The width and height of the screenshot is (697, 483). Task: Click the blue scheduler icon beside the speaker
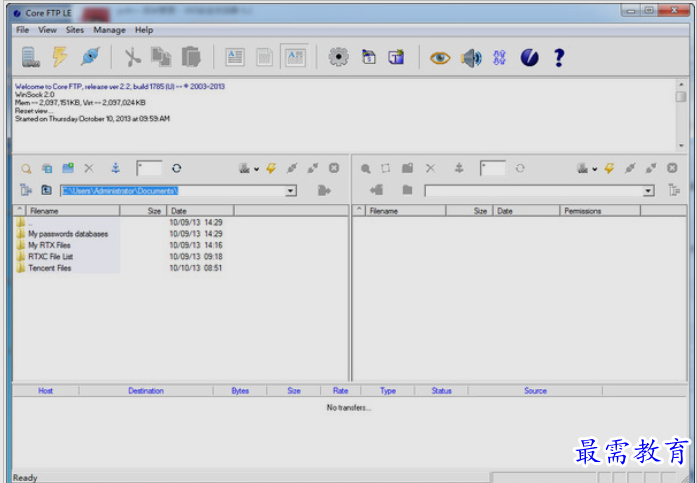[x=499, y=57]
